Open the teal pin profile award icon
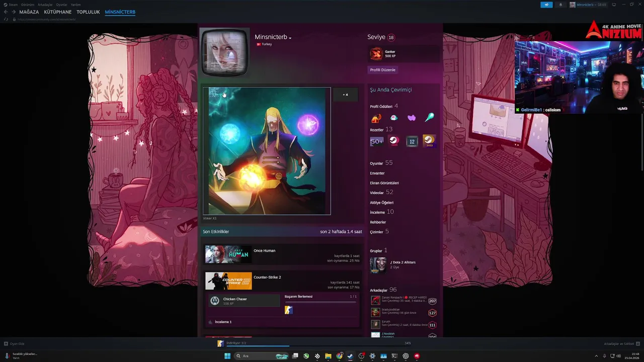This screenshot has width=644, height=362. tap(429, 118)
